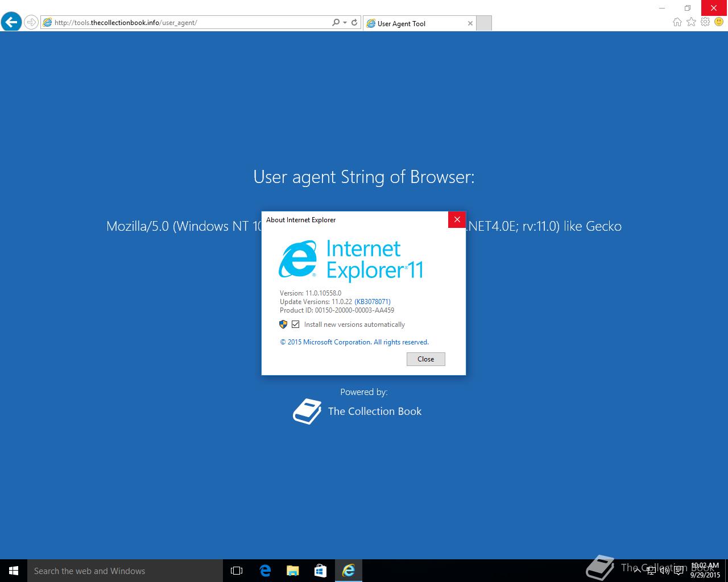This screenshot has width=728, height=582.
Task: Open the Windows Start menu
Action: [14, 571]
